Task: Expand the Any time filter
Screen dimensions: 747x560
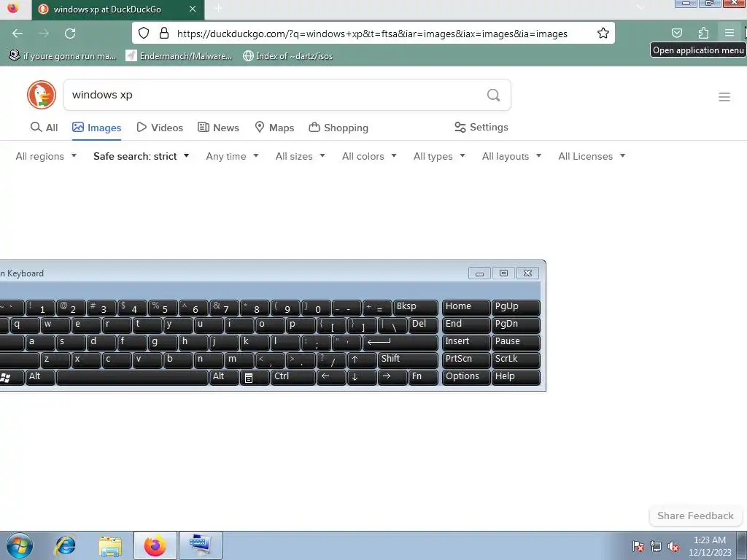Action: coord(232,156)
